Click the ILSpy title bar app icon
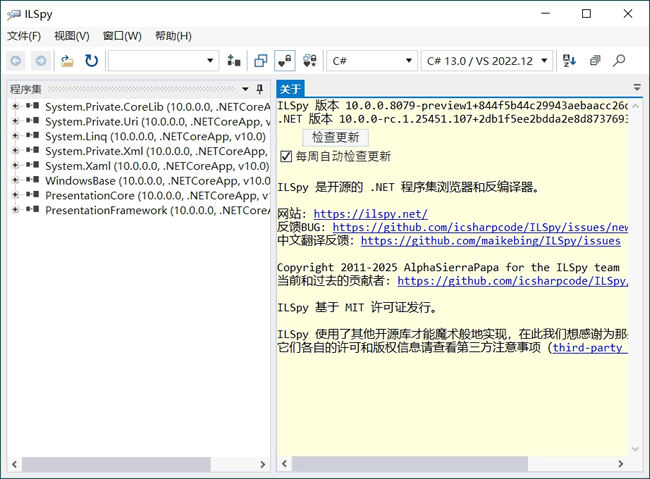 coord(14,15)
